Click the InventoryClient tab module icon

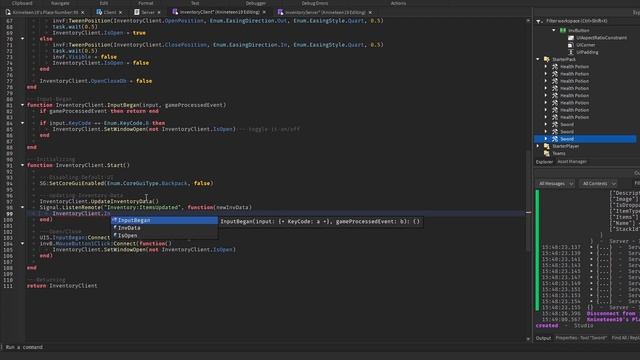point(175,12)
